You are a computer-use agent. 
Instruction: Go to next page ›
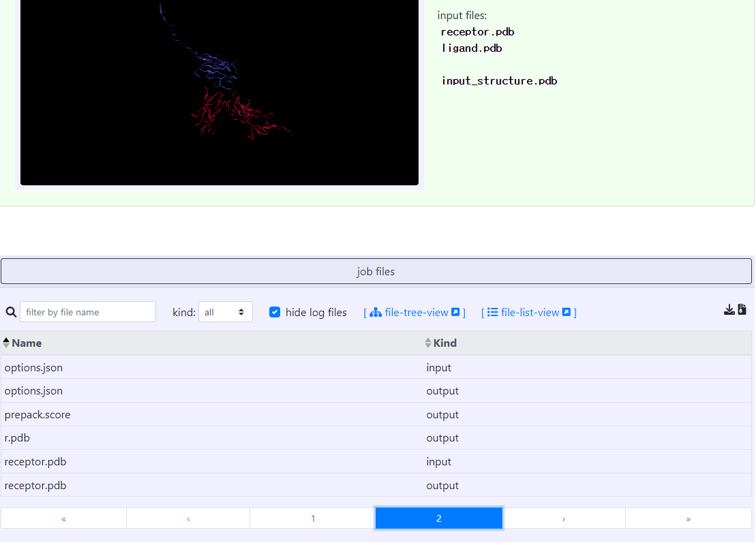click(564, 518)
